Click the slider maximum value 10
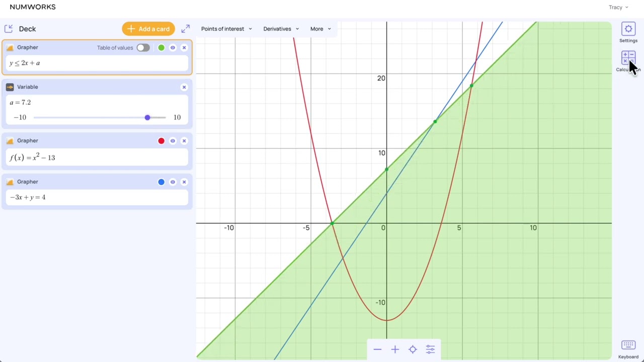This screenshot has width=644, height=362. [177, 117]
